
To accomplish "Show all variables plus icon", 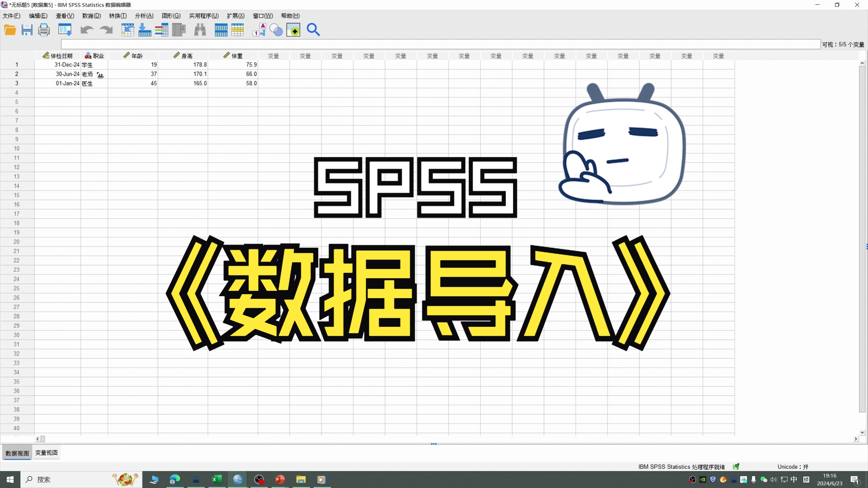I will pos(293,30).
